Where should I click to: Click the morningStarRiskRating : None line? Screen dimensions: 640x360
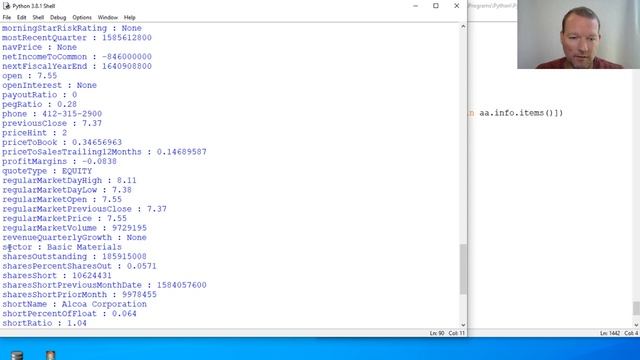pyautogui.click(x=71, y=28)
